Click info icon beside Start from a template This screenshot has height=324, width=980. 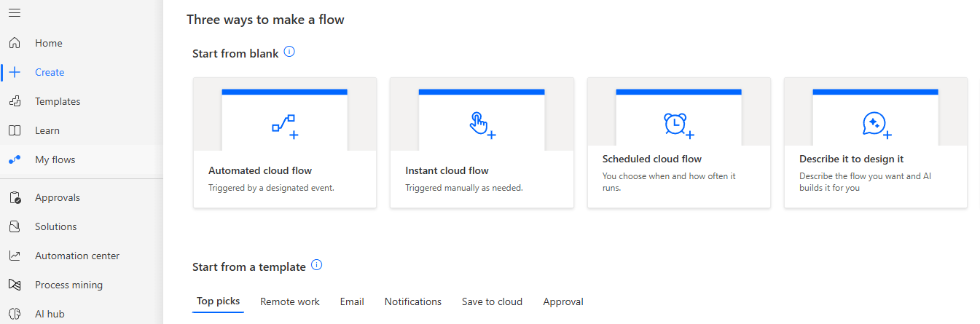tap(316, 266)
